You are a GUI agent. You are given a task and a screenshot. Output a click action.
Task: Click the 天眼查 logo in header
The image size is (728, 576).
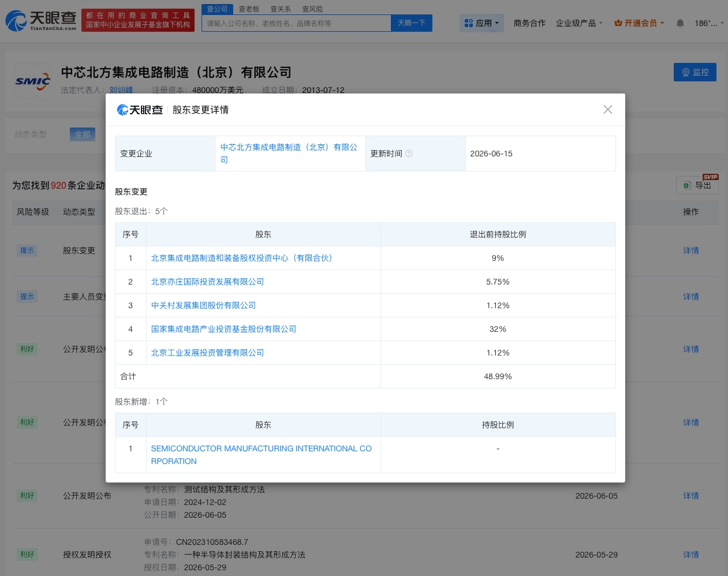coord(40,20)
